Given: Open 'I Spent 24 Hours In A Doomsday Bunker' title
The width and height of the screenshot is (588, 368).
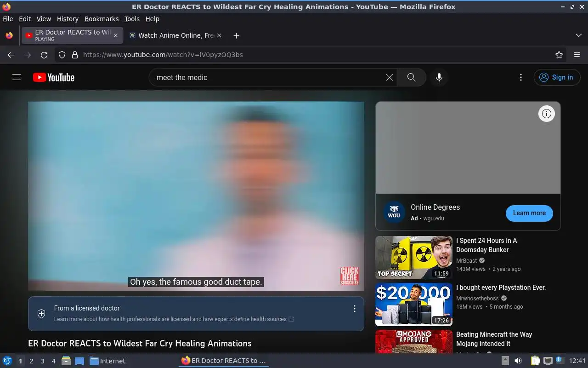Looking at the screenshot, I should coord(486,245).
